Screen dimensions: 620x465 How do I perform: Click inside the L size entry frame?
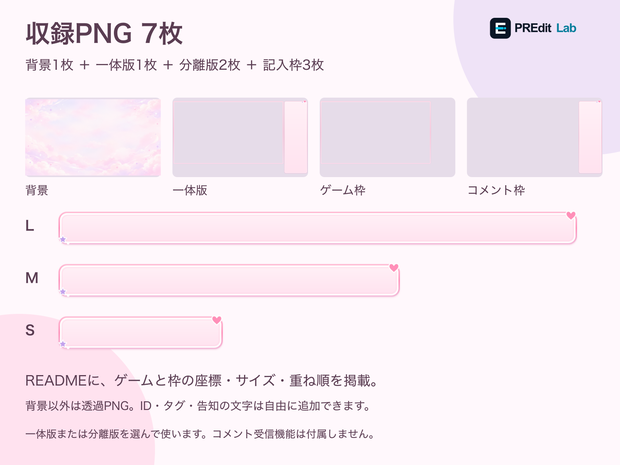[318, 228]
